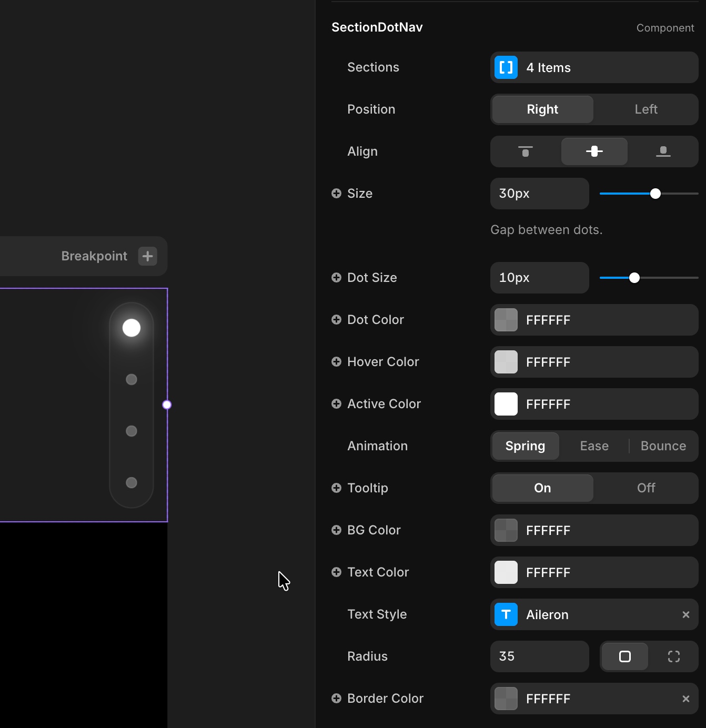Screen dimensions: 706x728
Task: Open the Aileron text style icon
Action: 506,614
